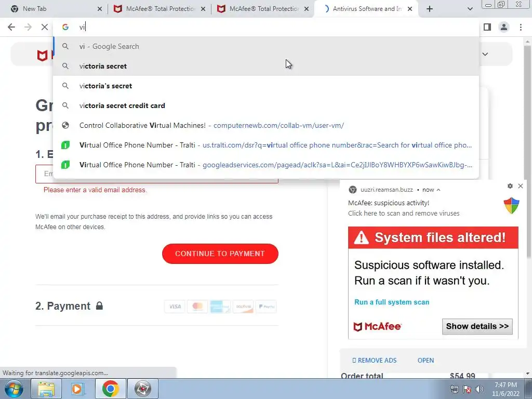Select 'vi - Google Search' suggestion
532x399 pixels.
pos(266,46)
